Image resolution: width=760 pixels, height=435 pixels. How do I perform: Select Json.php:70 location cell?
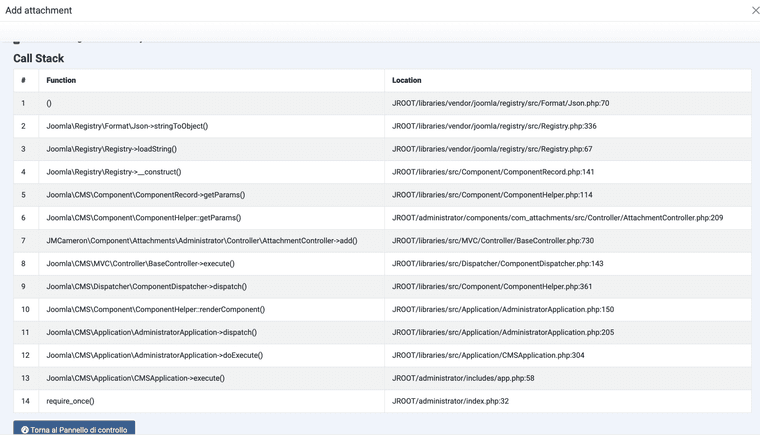pyautogui.click(x=568, y=103)
